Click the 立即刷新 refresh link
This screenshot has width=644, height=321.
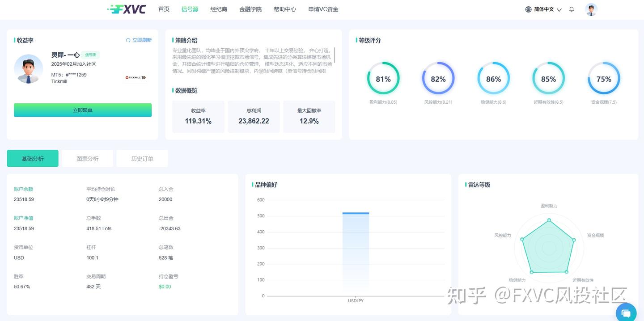click(x=142, y=40)
